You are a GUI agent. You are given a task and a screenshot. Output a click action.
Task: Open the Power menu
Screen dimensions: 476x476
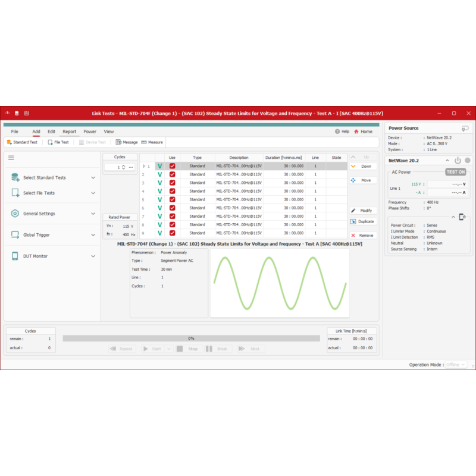[90, 131]
